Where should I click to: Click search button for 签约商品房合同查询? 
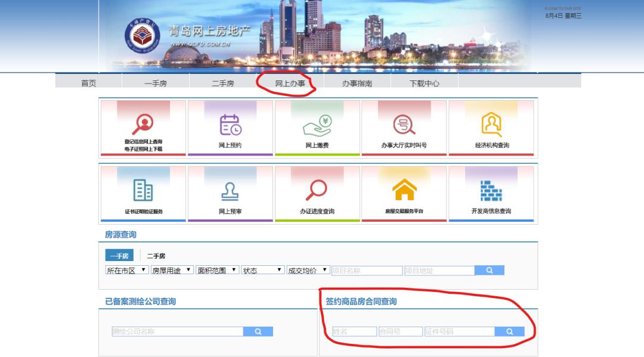(x=509, y=331)
